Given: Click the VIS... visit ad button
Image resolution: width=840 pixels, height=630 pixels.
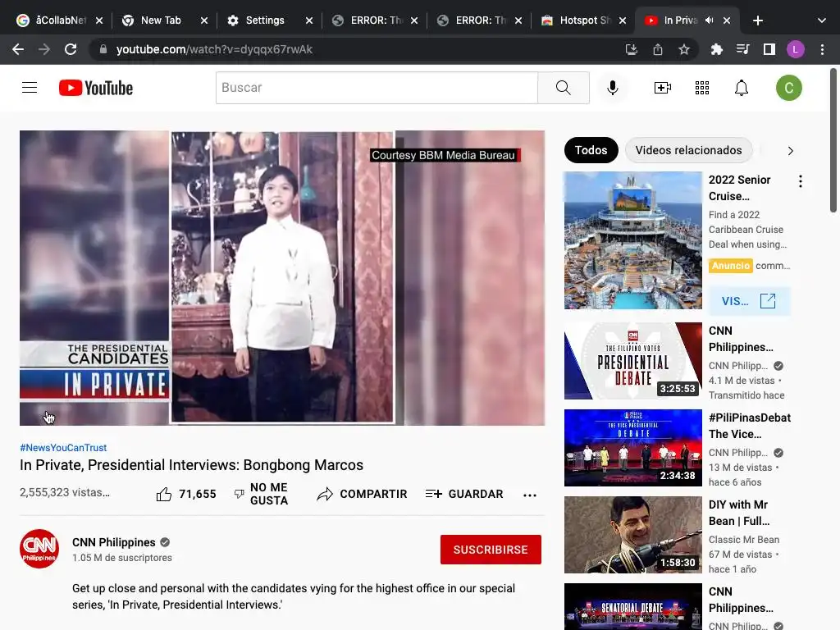Looking at the screenshot, I should pos(749,301).
